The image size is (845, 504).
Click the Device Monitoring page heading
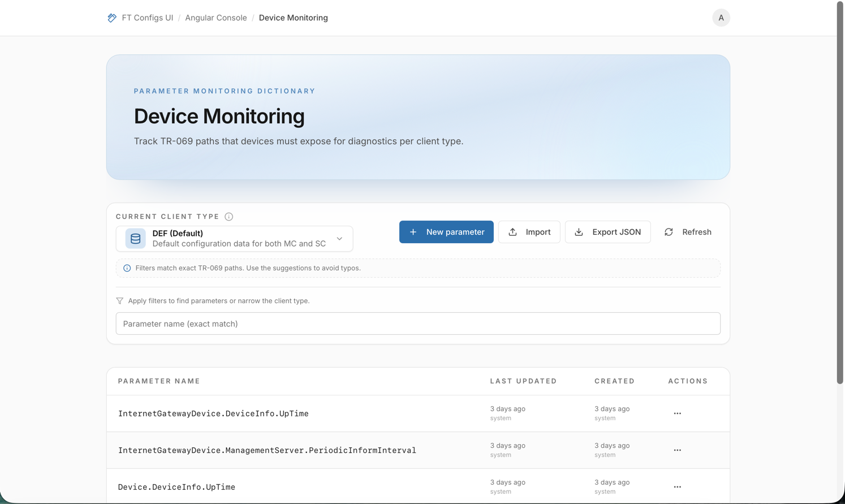[x=219, y=116]
